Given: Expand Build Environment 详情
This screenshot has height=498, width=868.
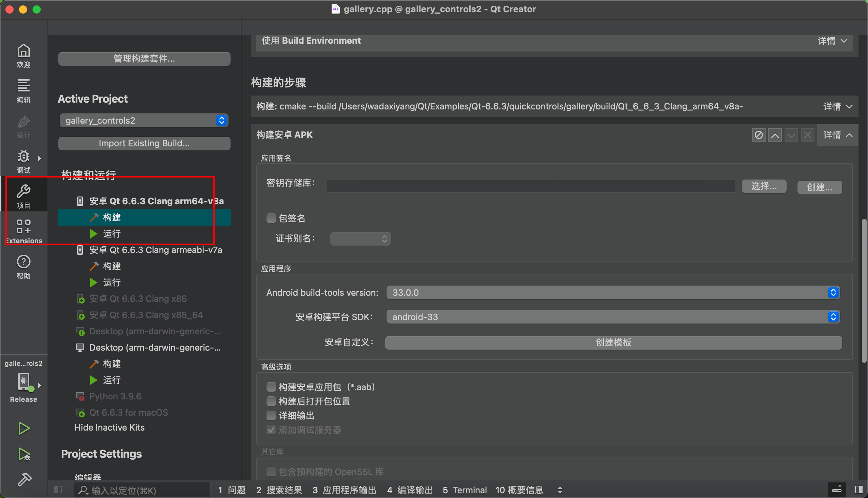Looking at the screenshot, I should pos(832,41).
